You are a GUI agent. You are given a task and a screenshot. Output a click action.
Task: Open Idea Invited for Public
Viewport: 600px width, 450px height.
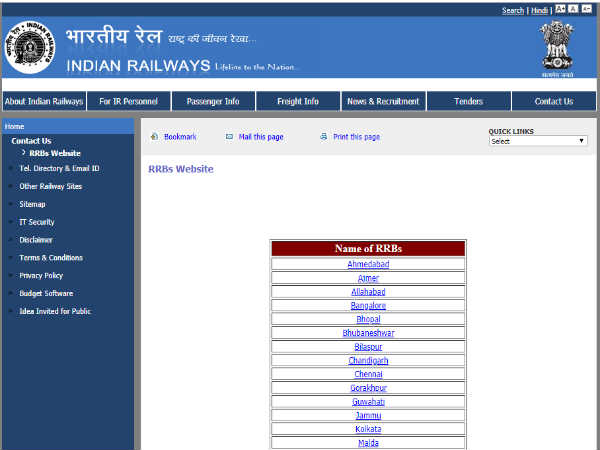[x=55, y=311]
